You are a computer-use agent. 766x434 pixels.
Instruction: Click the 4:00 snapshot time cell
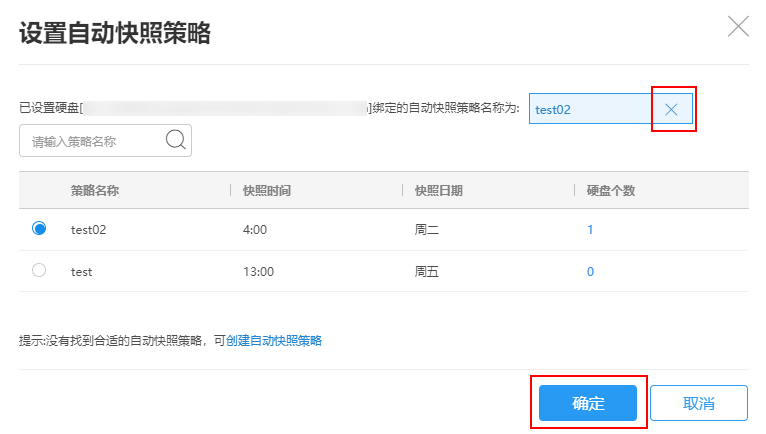coord(255,230)
